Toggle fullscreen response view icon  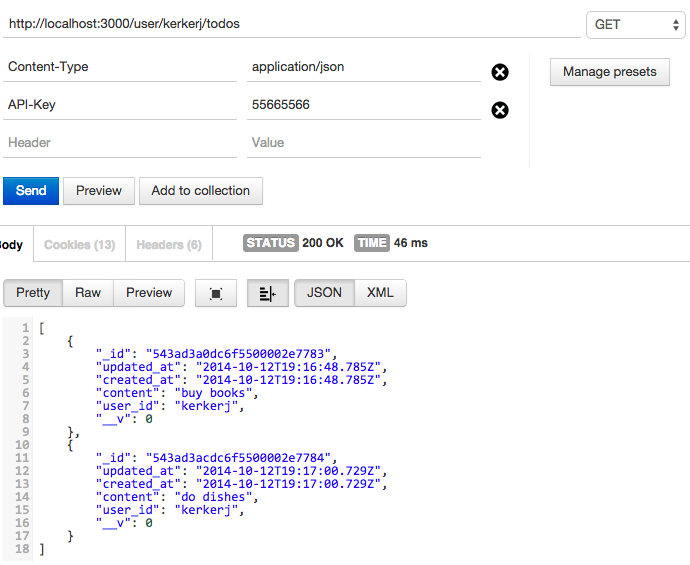pyautogui.click(x=216, y=293)
